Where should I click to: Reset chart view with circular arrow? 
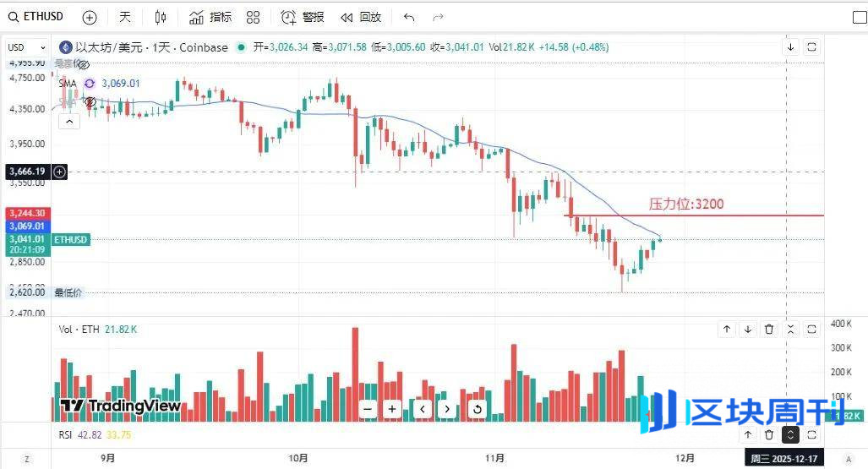tap(478, 409)
